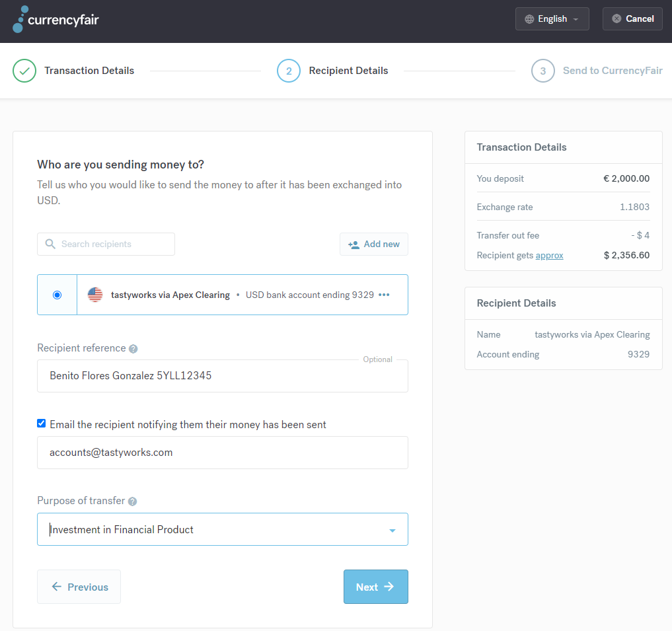The image size is (672, 631).
Task: Click the Add new recipient button
Action: coord(374,244)
